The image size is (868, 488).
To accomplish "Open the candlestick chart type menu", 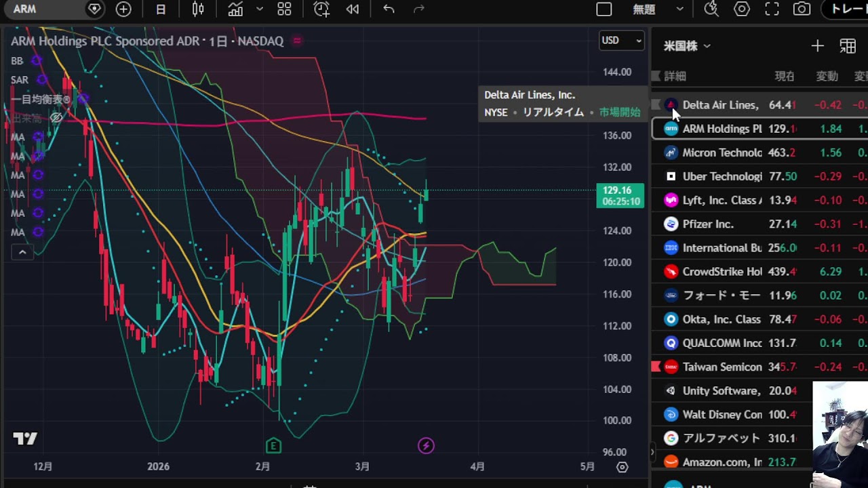I will coord(198,9).
